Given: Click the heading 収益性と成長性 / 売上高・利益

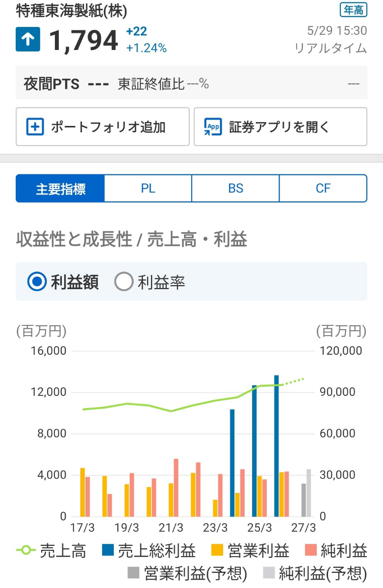Looking at the screenshot, I should (131, 240).
